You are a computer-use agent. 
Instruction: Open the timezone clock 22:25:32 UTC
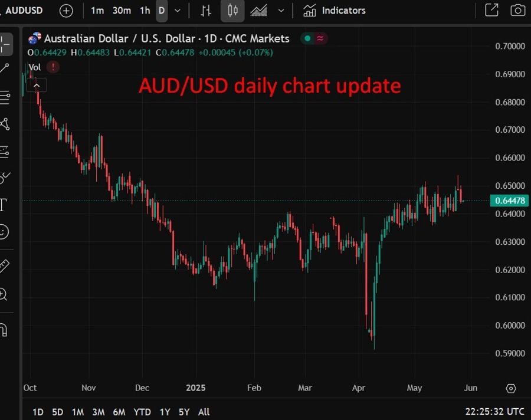pos(494,412)
